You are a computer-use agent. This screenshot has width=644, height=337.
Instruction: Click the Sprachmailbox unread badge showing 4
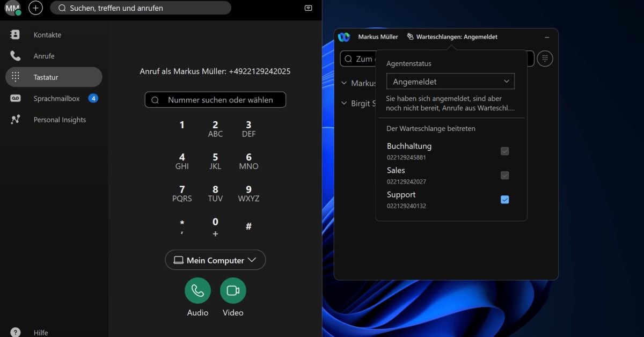93,98
